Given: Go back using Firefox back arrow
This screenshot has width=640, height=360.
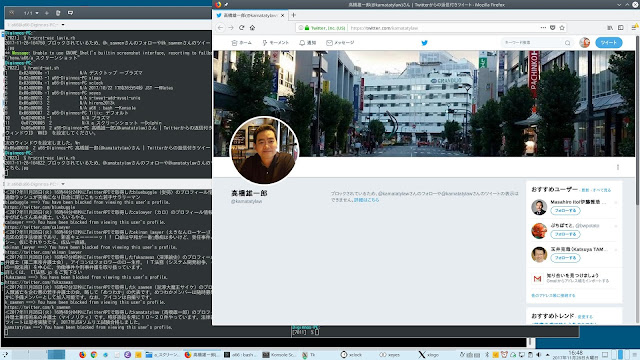Looking at the screenshot, I should [x=220, y=28].
